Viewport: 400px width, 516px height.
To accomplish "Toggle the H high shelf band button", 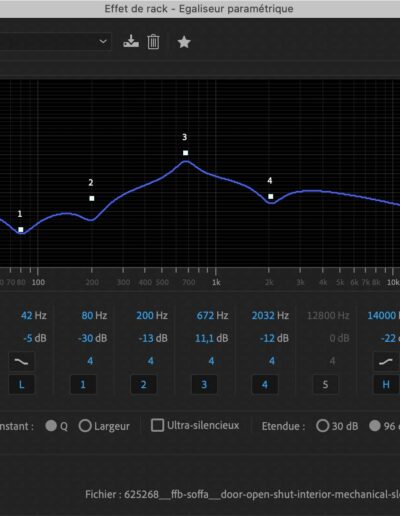I will (x=386, y=385).
